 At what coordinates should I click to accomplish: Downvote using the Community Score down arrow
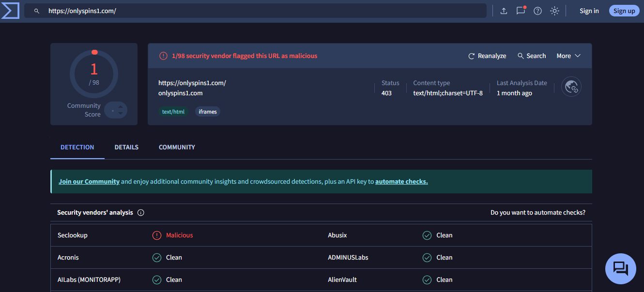[x=120, y=114]
